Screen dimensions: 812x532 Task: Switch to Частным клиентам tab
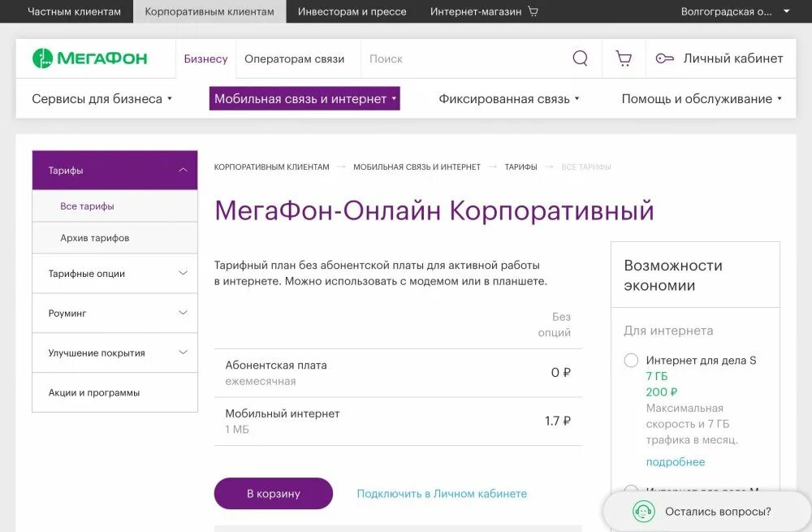(74, 11)
